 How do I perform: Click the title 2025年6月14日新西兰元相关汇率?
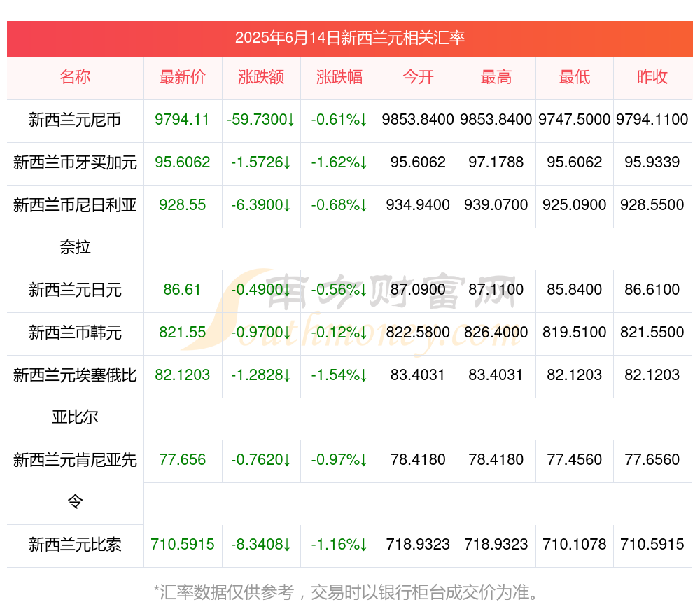(x=350, y=38)
